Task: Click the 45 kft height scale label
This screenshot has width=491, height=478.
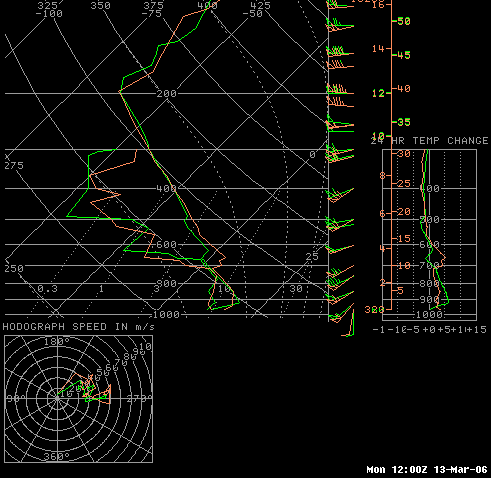Action: 404,55
